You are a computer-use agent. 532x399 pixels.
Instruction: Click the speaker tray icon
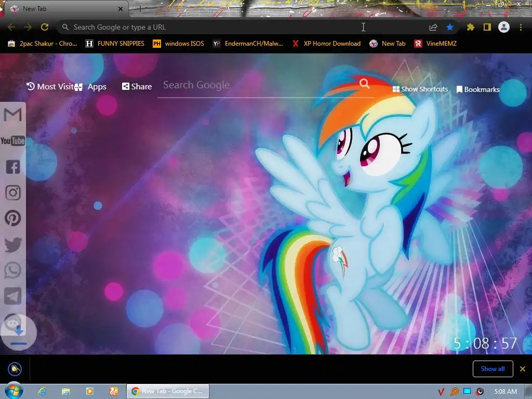tap(480, 392)
